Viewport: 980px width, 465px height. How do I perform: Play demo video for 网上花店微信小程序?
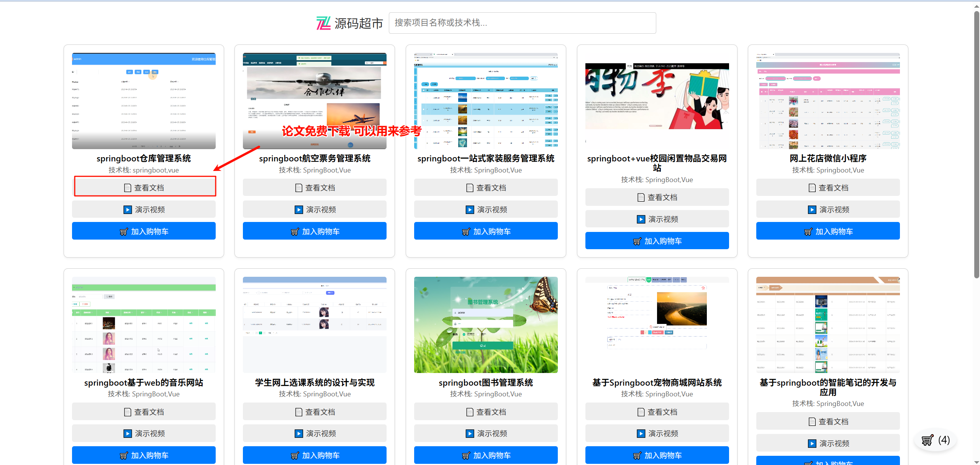(x=828, y=210)
